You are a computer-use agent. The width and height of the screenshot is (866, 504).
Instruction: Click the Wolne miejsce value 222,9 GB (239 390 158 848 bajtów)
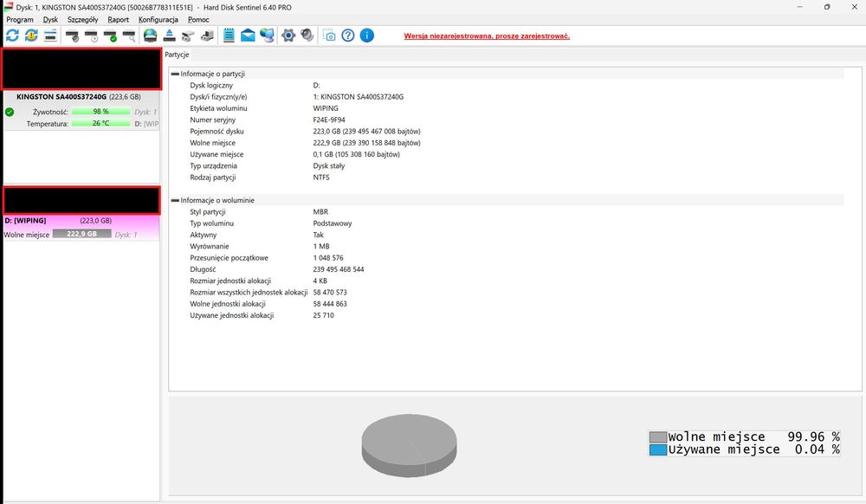point(366,143)
